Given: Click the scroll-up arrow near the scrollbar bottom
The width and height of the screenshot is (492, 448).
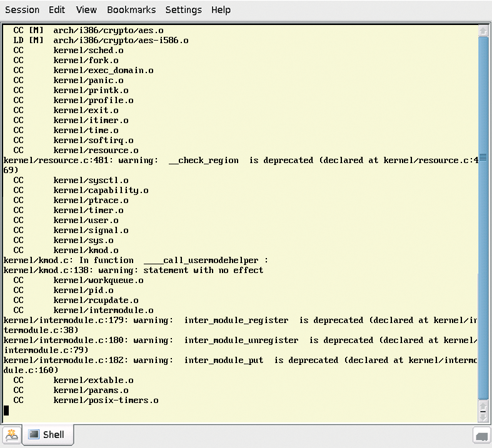Looking at the screenshot, I should tap(483, 406).
